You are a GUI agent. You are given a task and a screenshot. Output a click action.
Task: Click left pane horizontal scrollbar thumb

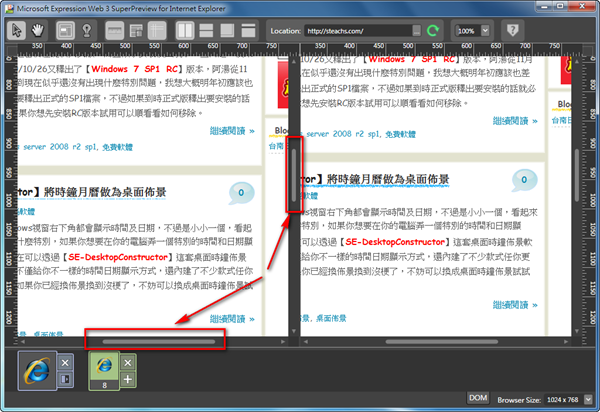[x=158, y=342]
